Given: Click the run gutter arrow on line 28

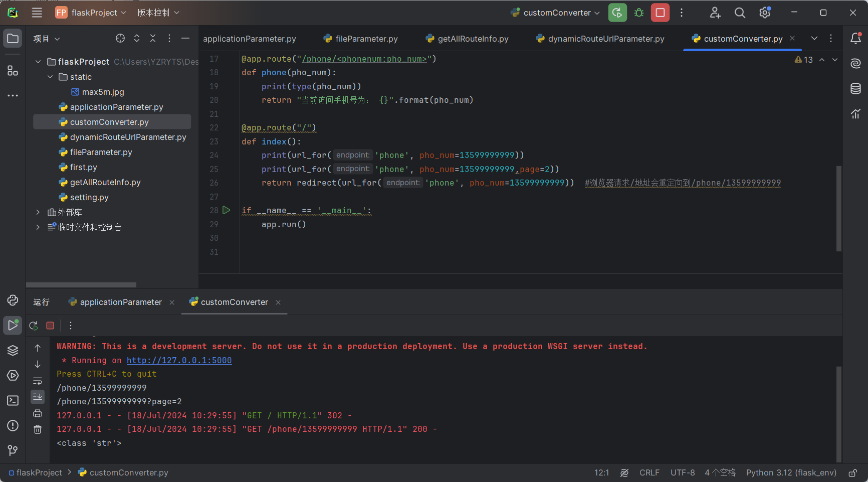Looking at the screenshot, I should [x=226, y=210].
